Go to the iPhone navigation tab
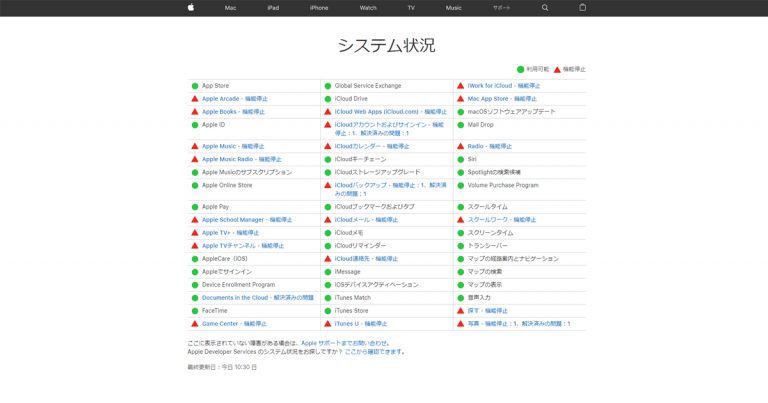The width and height of the screenshot is (768, 403). click(319, 7)
